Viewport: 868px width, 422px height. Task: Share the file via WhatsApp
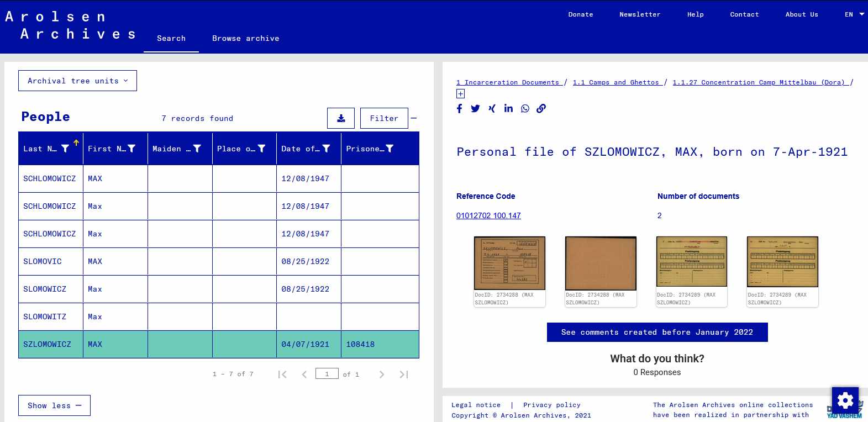coord(525,109)
